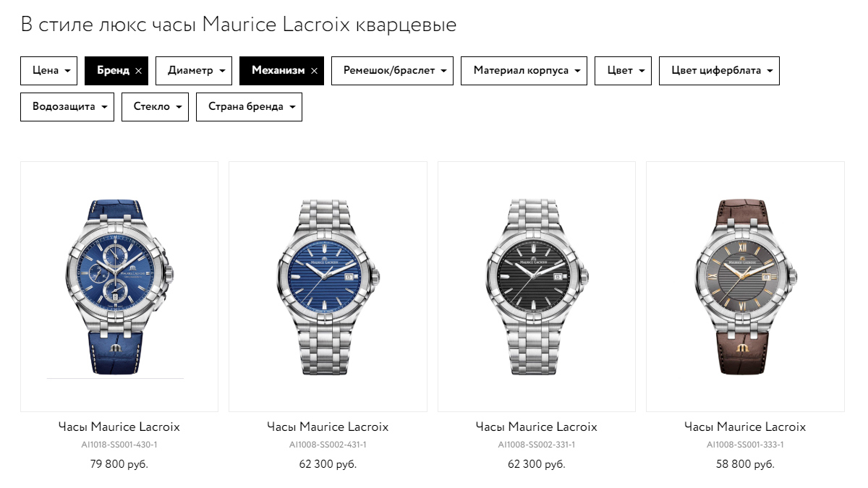Open the Водозащита filter dropdown
This screenshot has height=488, width=868.
(x=67, y=107)
